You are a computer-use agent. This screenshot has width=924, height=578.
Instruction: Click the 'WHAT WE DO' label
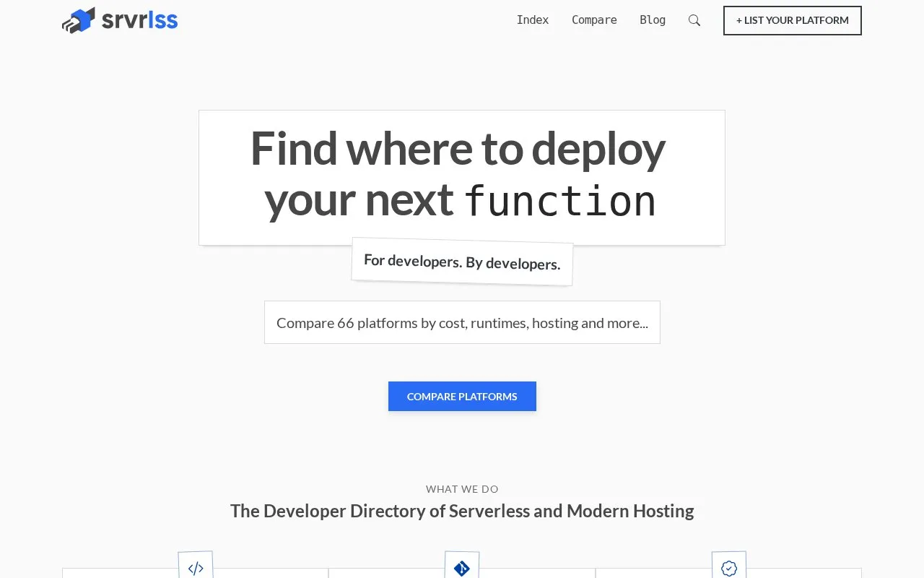(462, 489)
